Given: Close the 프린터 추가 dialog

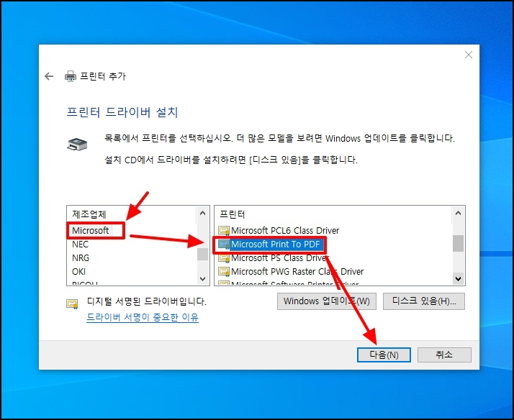Looking at the screenshot, I should 469,55.
